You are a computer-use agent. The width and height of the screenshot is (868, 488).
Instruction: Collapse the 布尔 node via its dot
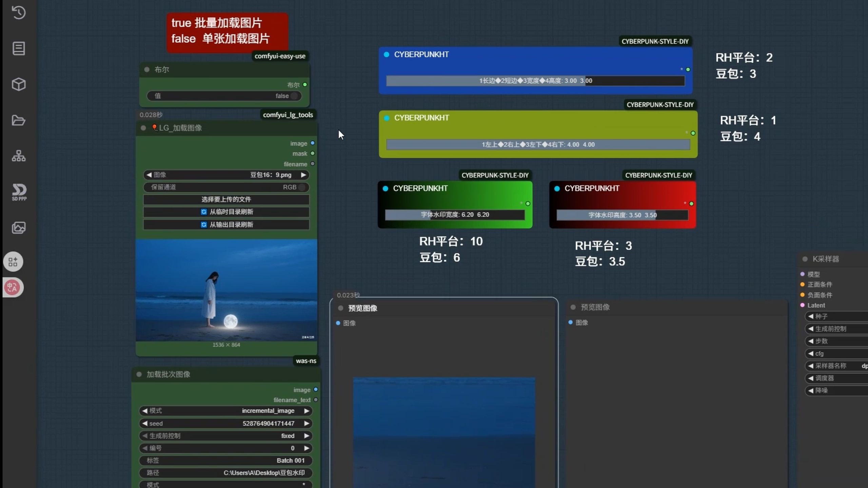(x=147, y=69)
